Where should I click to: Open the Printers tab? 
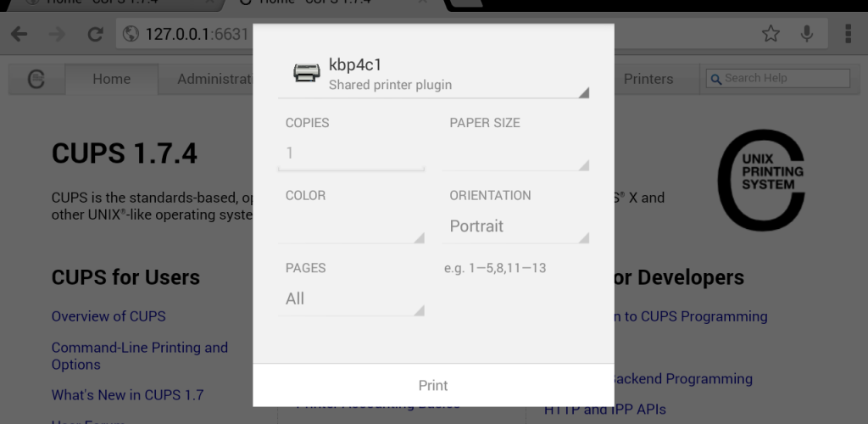(x=648, y=79)
